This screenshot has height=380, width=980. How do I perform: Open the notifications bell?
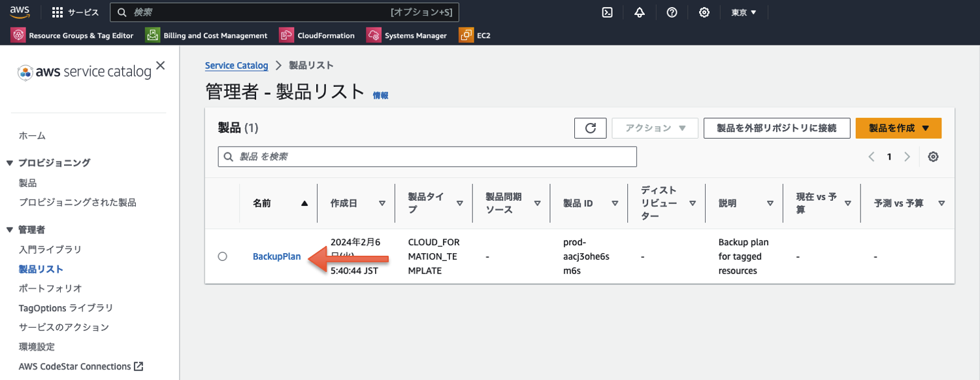pos(640,12)
